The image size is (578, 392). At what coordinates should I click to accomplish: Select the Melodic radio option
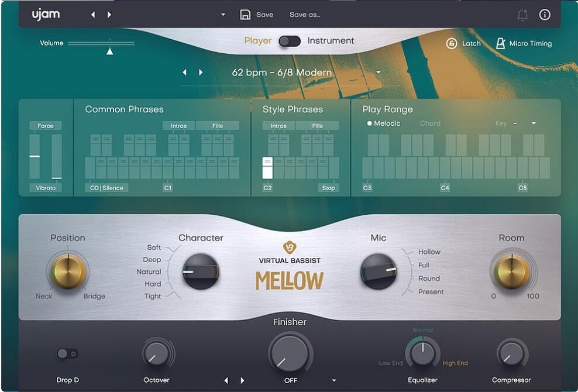[x=384, y=123]
